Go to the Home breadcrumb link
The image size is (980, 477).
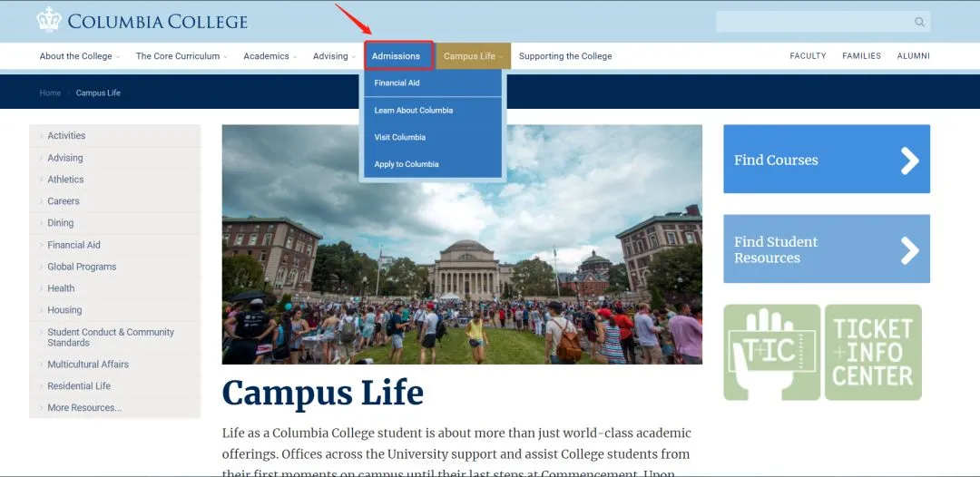click(50, 93)
